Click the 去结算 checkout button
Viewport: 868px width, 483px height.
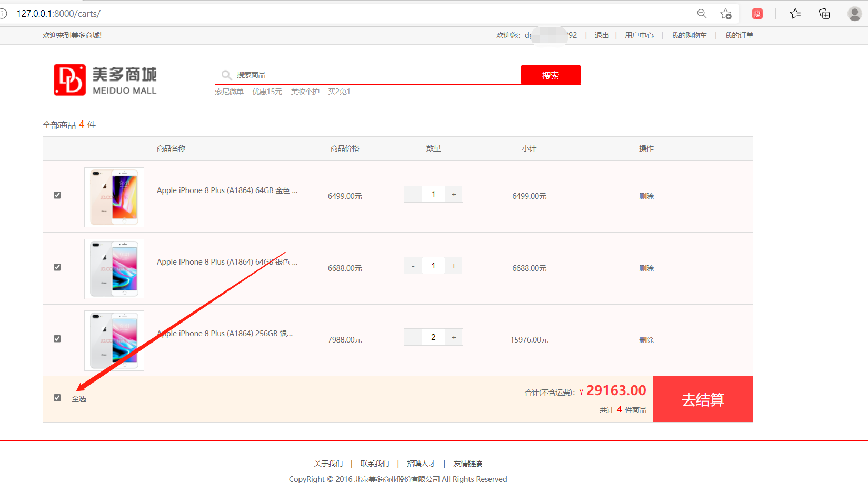[x=703, y=399]
